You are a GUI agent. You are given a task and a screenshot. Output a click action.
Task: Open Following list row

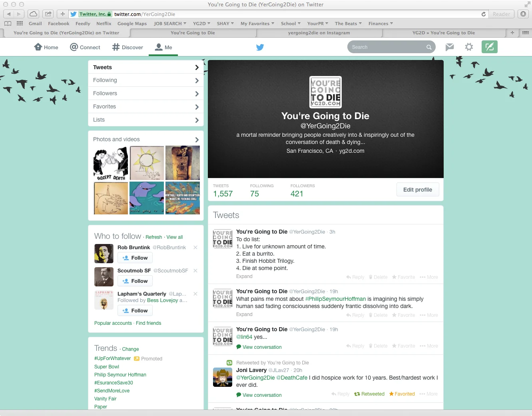pos(146,80)
